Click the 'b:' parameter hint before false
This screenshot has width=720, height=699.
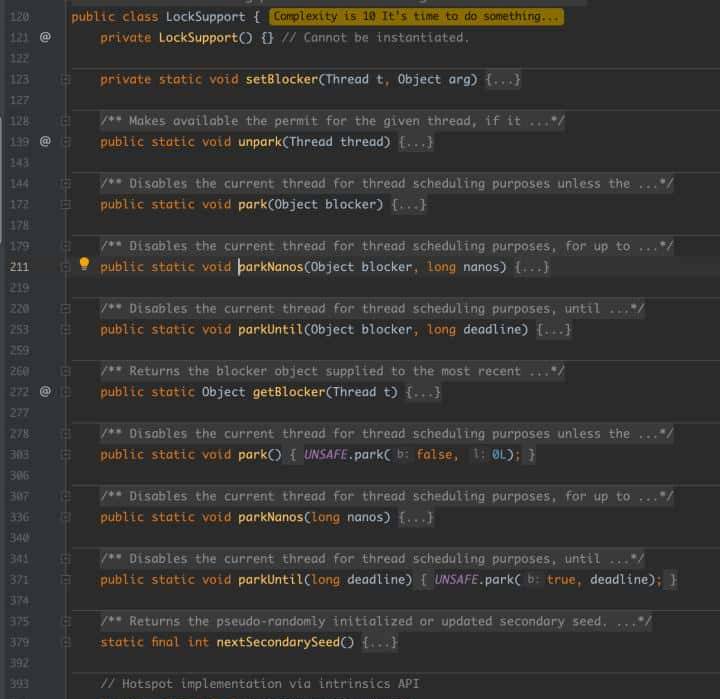(x=400, y=455)
